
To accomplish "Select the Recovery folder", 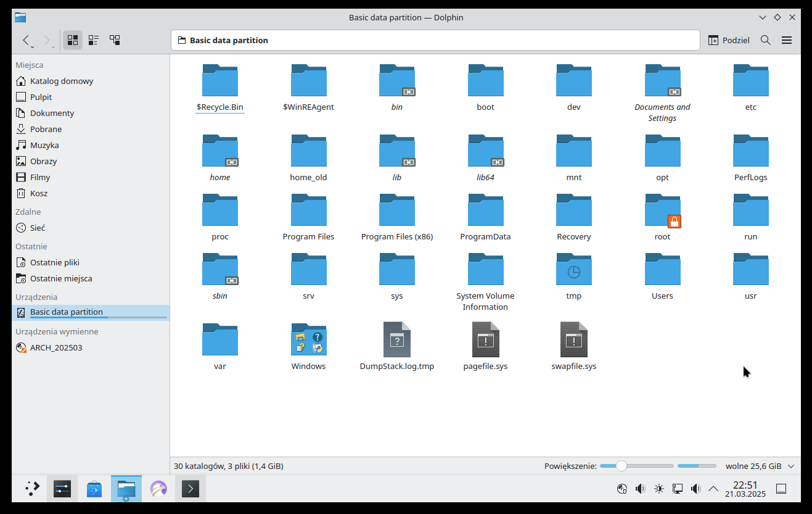I will 574,218.
